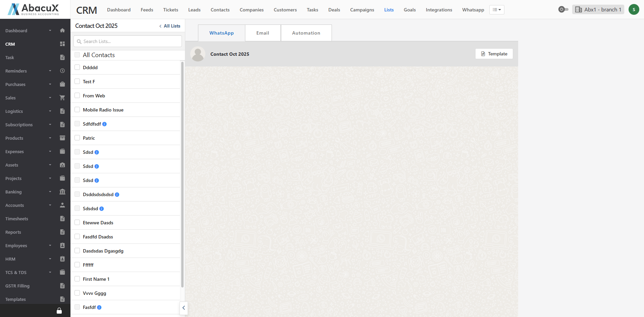Click the Template button
This screenshot has width=644, height=317.
494,54
